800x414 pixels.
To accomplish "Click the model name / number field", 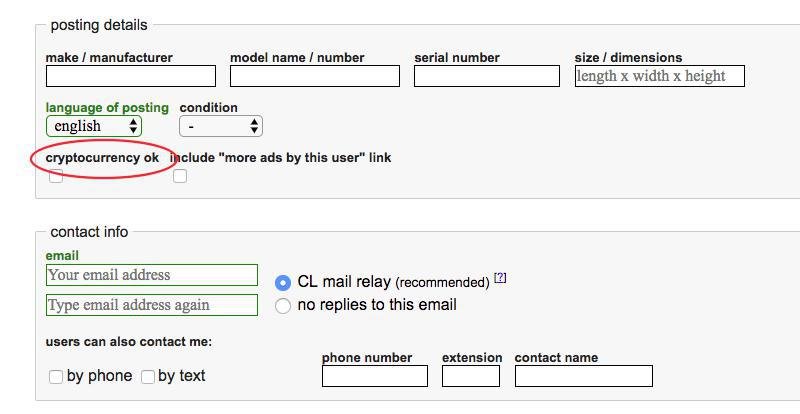I will [x=315, y=76].
